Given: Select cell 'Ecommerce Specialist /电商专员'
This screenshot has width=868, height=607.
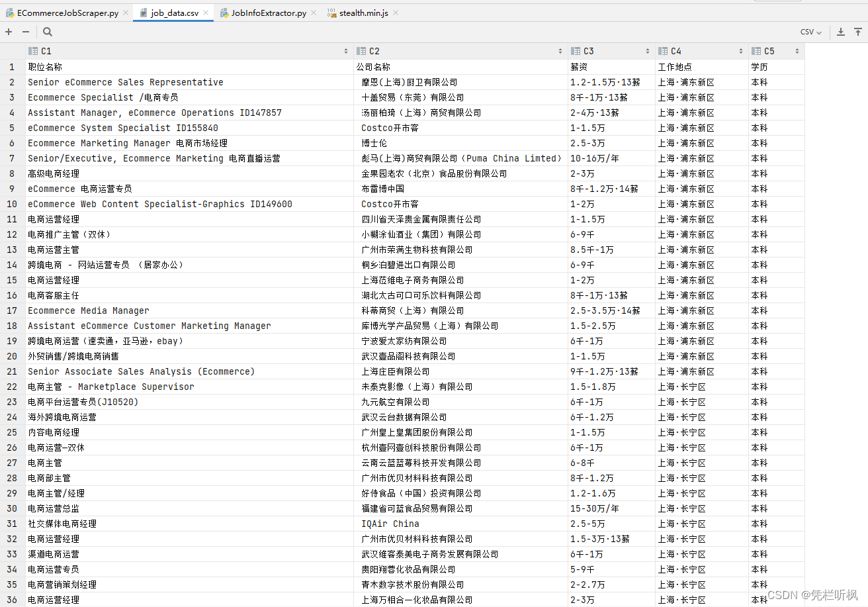Looking at the screenshot, I should click(x=189, y=97).
